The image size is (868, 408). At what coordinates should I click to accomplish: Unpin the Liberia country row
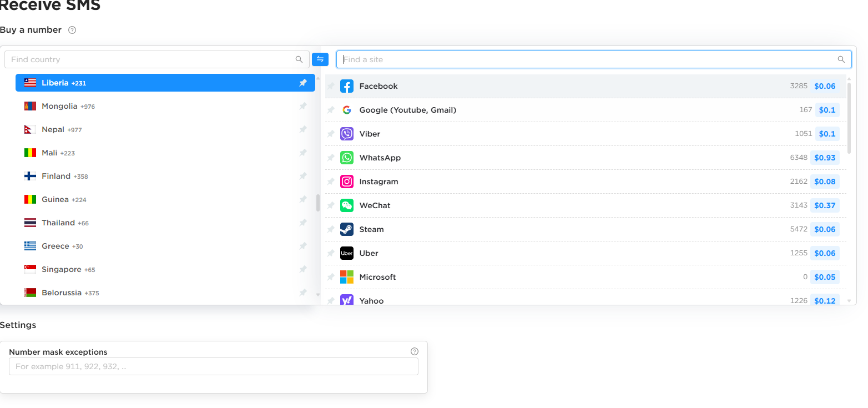pyautogui.click(x=303, y=83)
